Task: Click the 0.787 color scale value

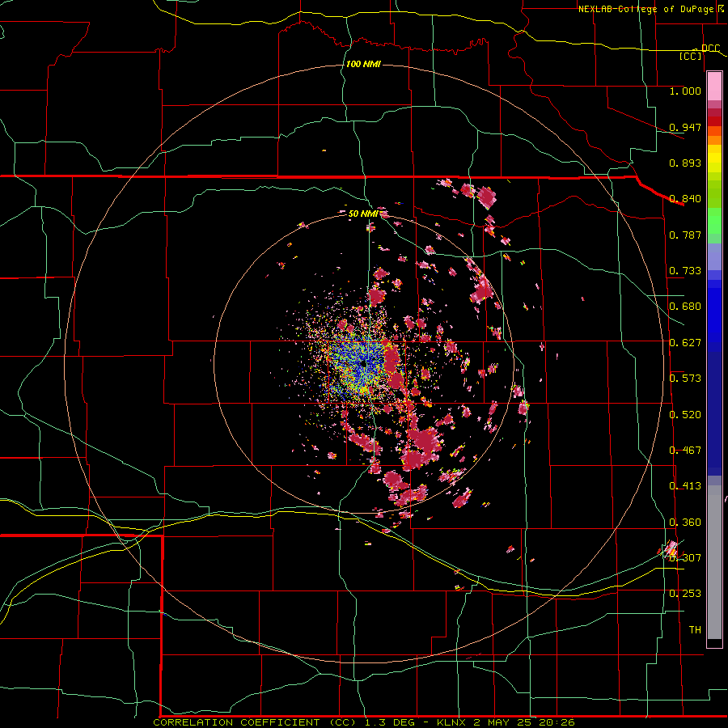Action: [685, 235]
